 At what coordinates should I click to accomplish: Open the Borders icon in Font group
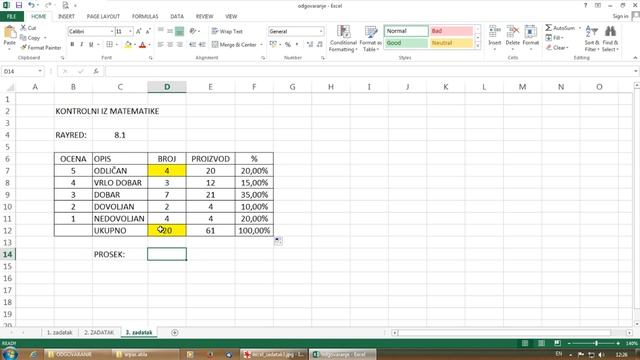click(x=109, y=44)
